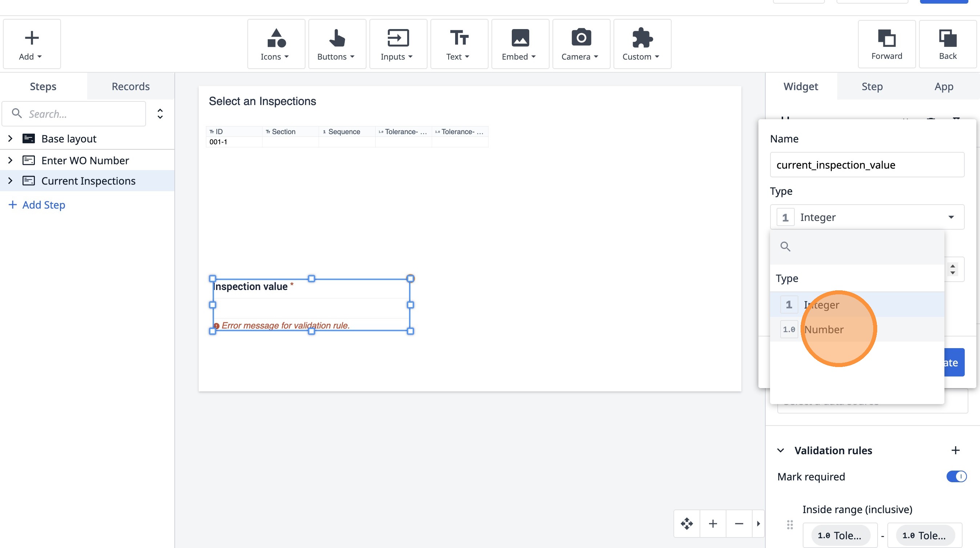
Task: Expand the Base layout step
Action: pos(10,138)
